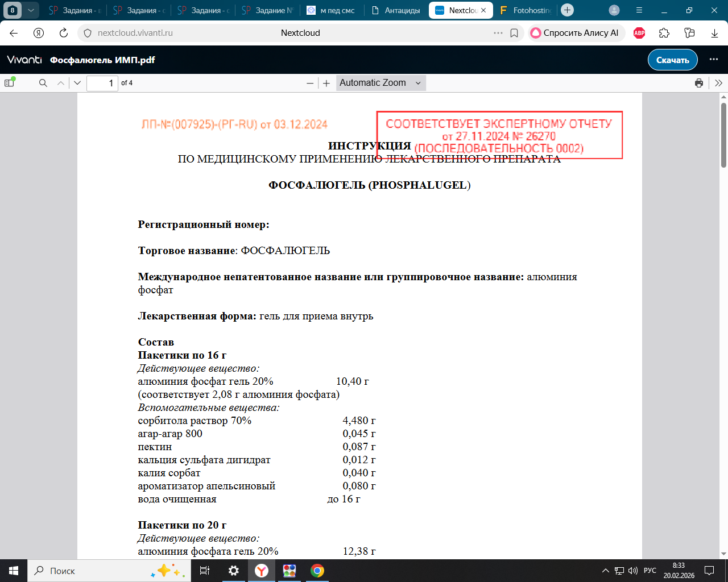This screenshot has height=582, width=728.
Task: Click the Yandex home icon
Action: point(39,33)
